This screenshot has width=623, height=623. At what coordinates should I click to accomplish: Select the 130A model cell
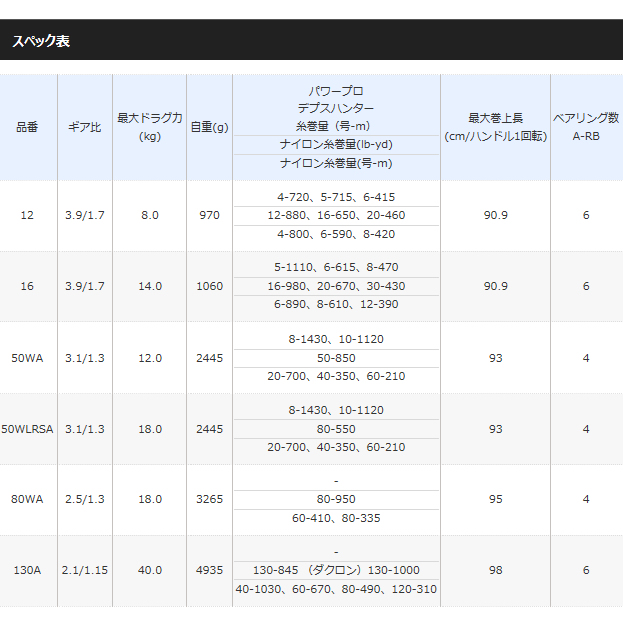click(27, 570)
